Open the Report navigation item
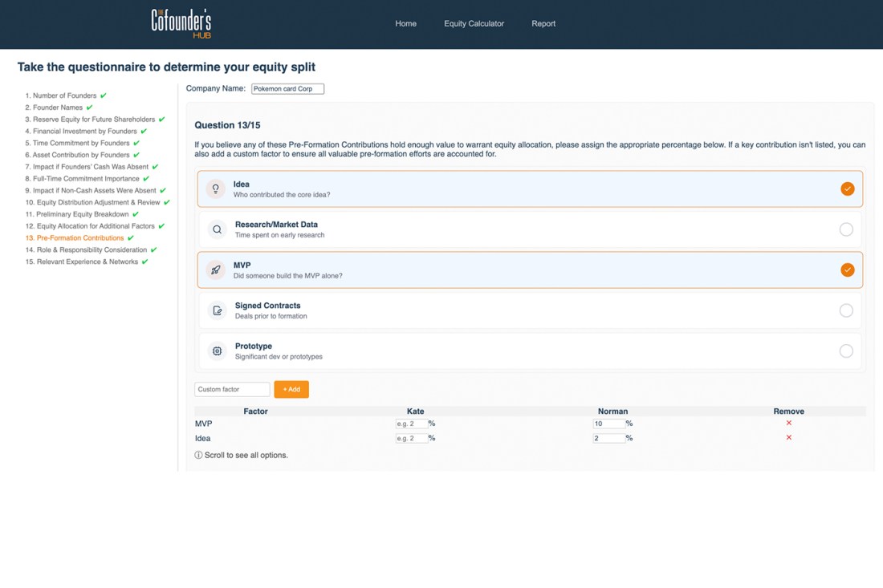The height and width of the screenshot is (588, 883). [543, 23]
